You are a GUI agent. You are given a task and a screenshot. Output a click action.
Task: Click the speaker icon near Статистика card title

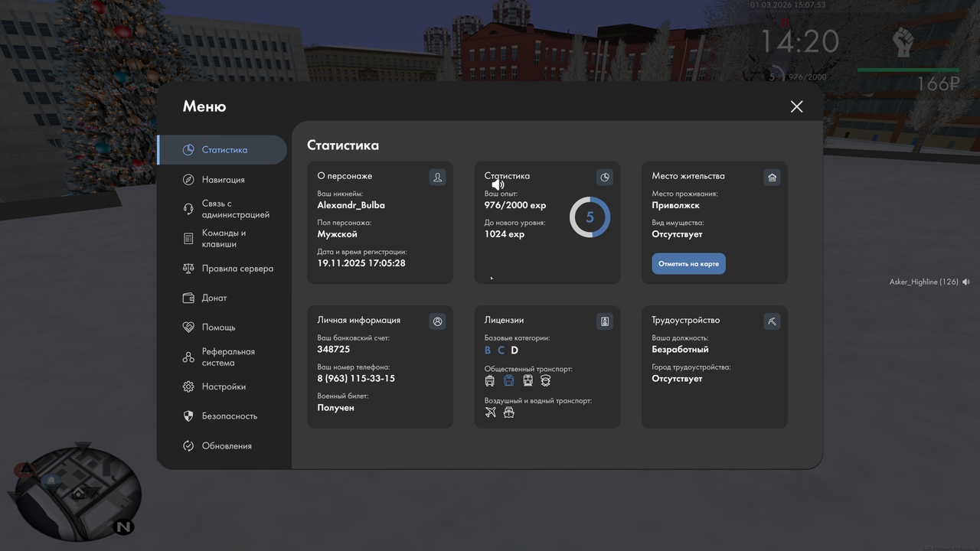point(498,184)
